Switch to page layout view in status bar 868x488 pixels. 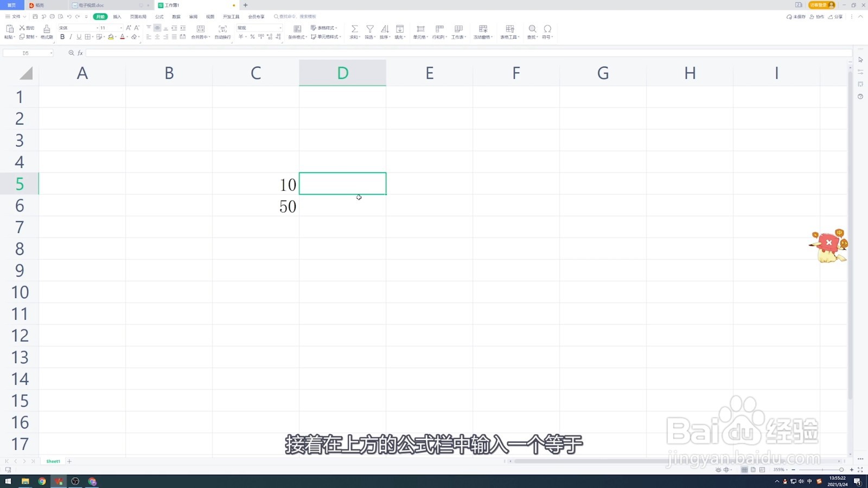753,470
